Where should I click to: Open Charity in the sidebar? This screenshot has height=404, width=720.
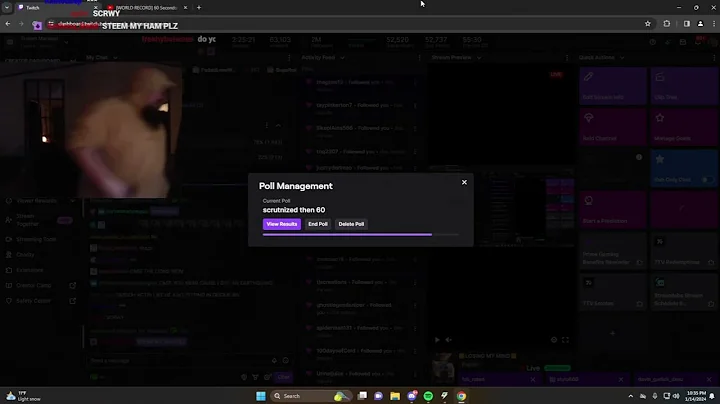coord(40,255)
